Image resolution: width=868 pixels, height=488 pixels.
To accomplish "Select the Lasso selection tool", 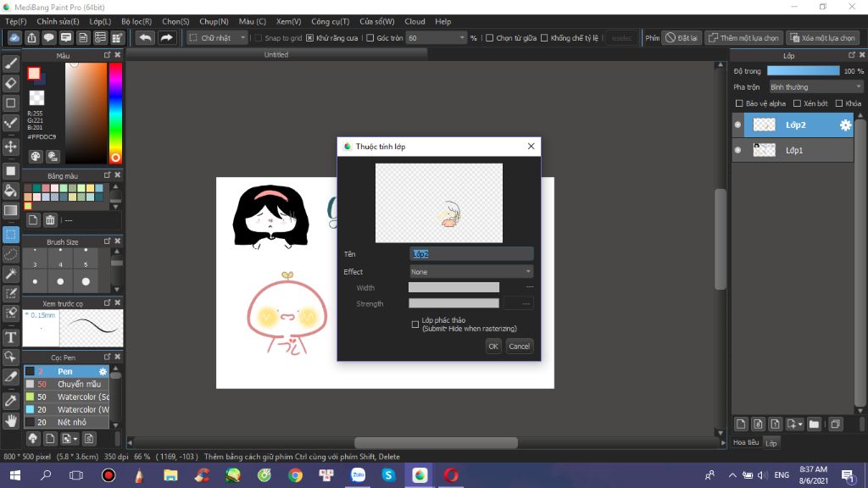I will point(10,254).
